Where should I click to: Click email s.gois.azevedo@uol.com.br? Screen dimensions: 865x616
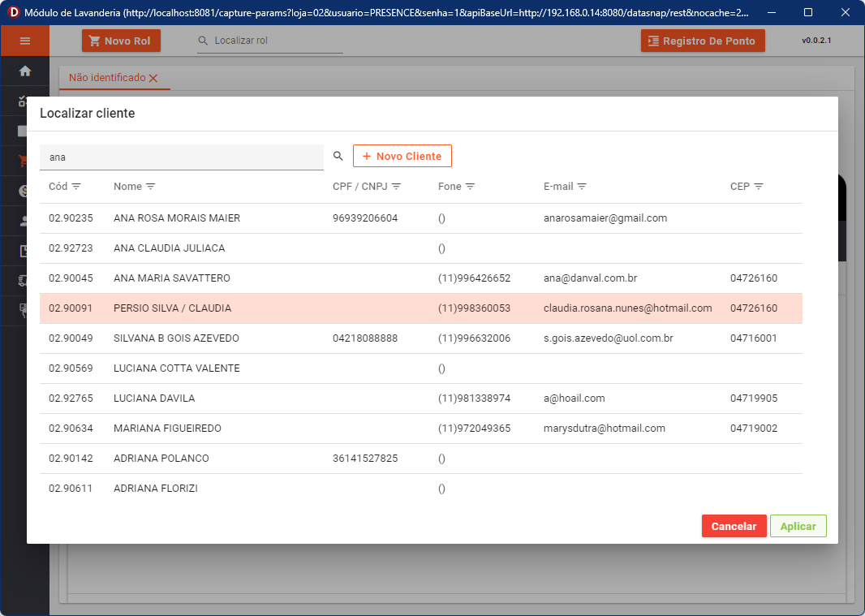(609, 338)
